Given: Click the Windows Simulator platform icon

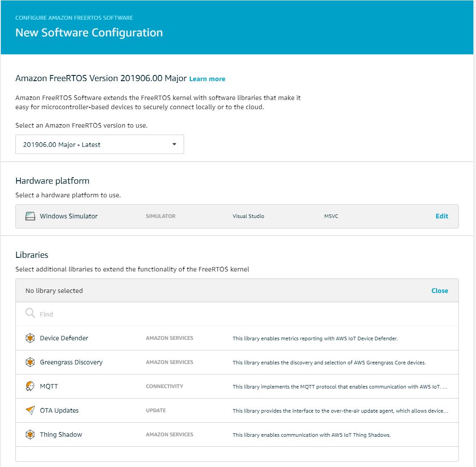Looking at the screenshot, I should [30, 216].
